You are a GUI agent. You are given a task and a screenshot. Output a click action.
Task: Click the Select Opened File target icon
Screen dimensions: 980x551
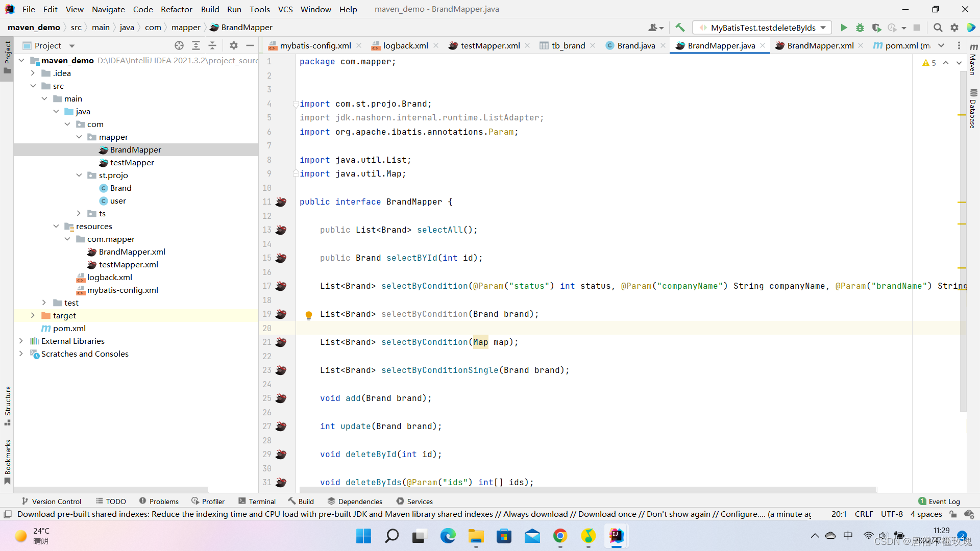tap(179, 45)
